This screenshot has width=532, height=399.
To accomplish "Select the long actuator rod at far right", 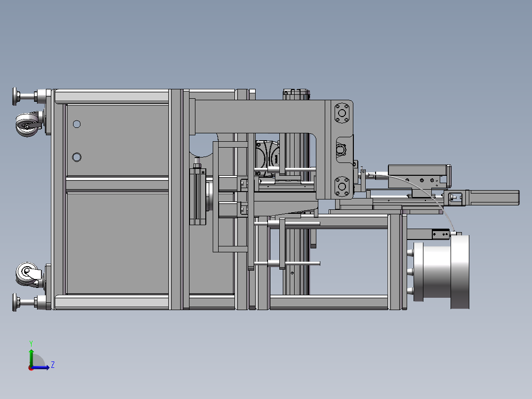I will tap(494, 197).
